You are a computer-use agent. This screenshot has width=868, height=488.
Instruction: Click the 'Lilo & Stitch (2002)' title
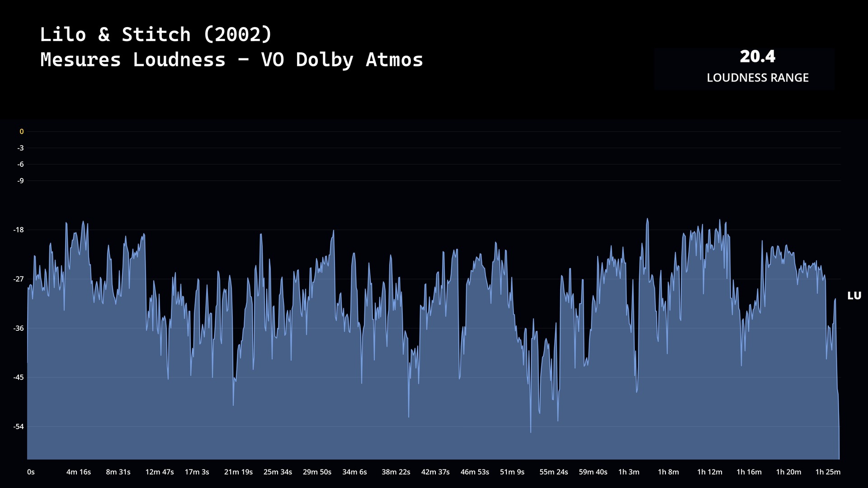(156, 35)
